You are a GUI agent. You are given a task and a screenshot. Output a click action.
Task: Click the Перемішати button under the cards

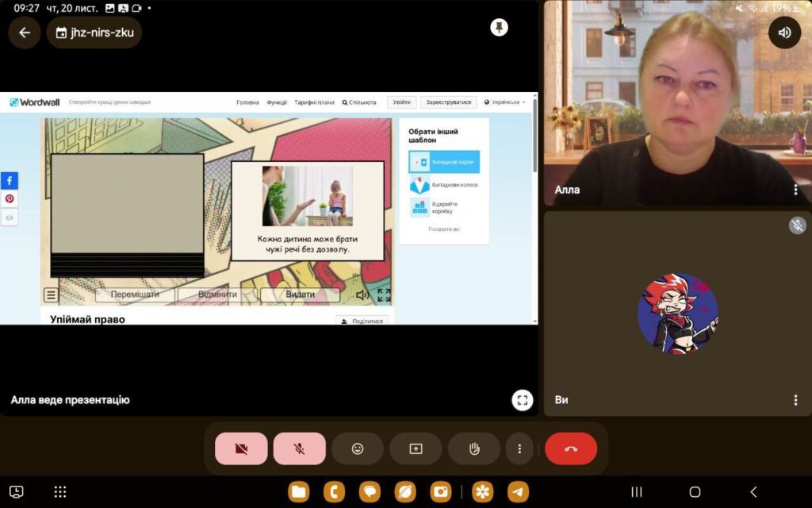[135, 294]
